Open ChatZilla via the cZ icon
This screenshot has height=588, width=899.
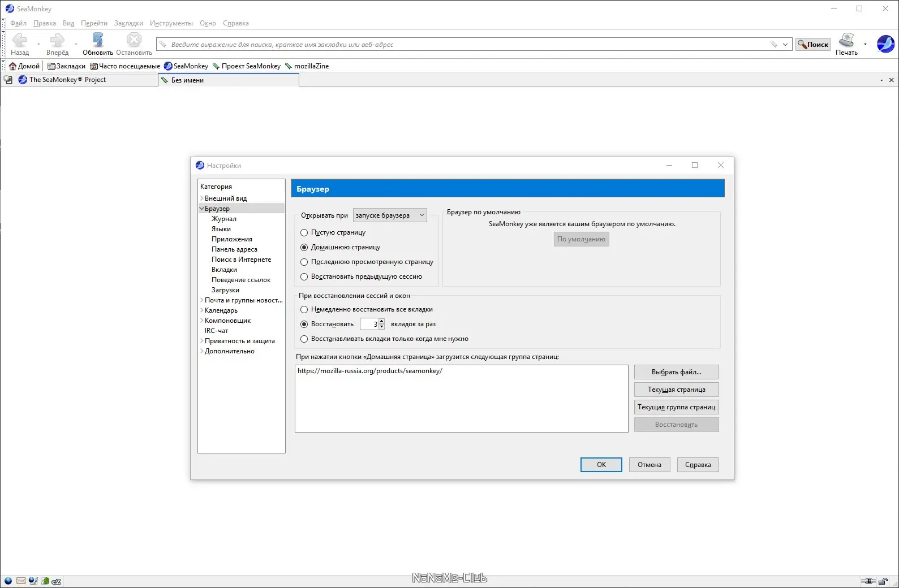click(x=57, y=581)
